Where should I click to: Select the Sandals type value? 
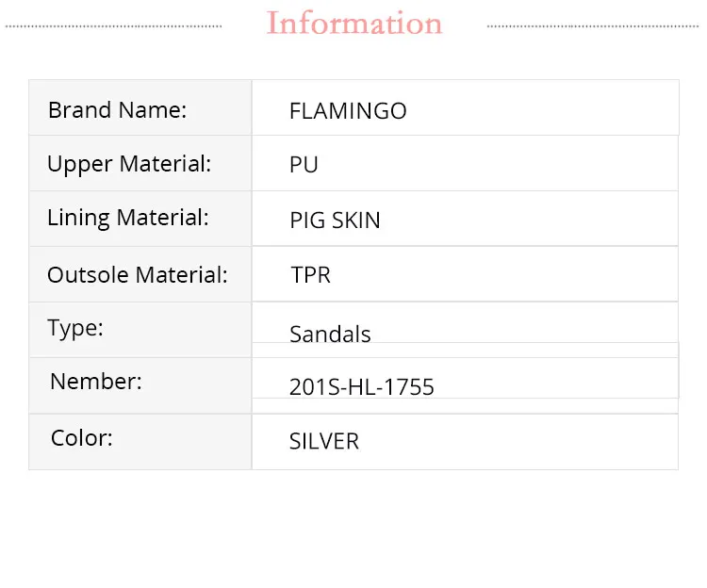tap(330, 335)
